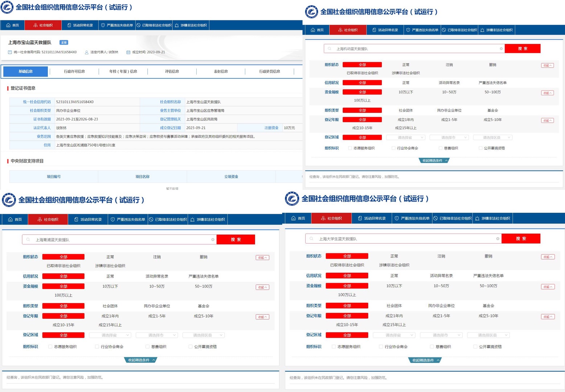This screenshot has width=565, height=392.
Task: Check 志愿服务组织 under 上海机动蓝天救援队 search
Action: click(350, 148)
